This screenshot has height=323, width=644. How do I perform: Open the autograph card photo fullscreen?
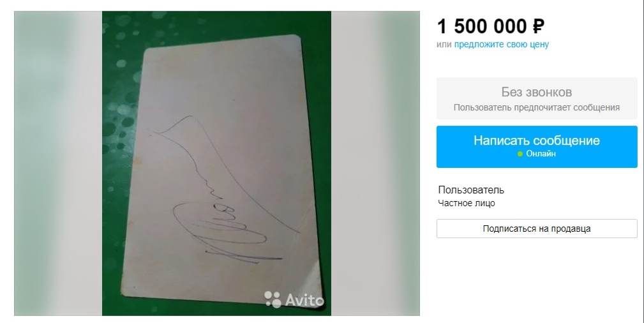click(x=216, y=163)
